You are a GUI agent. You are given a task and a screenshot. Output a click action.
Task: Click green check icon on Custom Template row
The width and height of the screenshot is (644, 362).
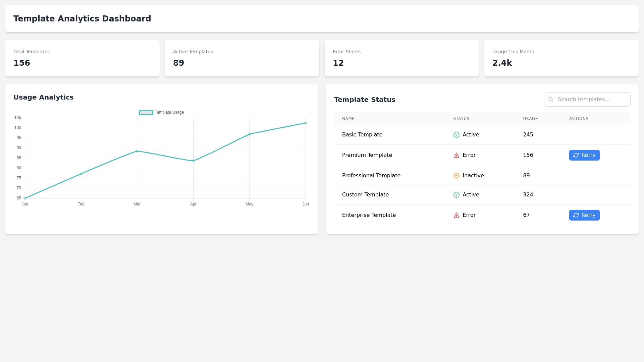[x=456, y=195]
